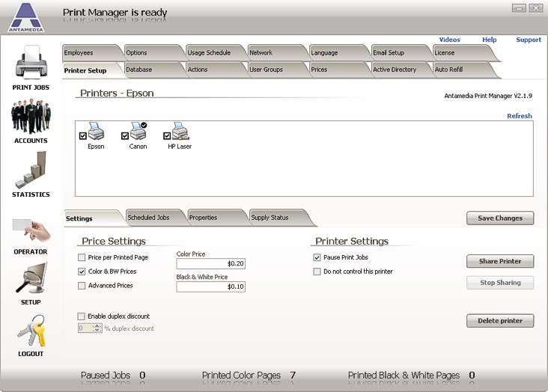The image size is (548, 392).
Task: Open the Email Setup tab
Action: 401,53
